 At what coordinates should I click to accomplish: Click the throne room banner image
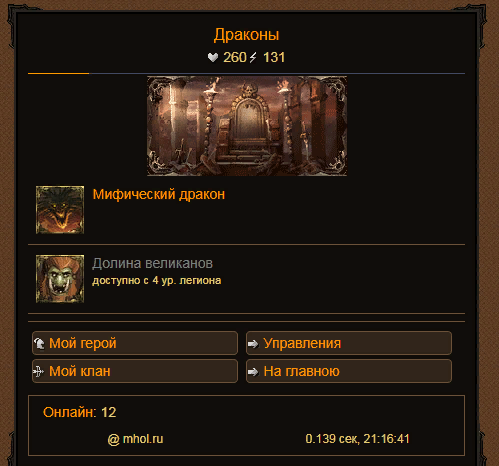pyautogui.click(x=247, y=126)
